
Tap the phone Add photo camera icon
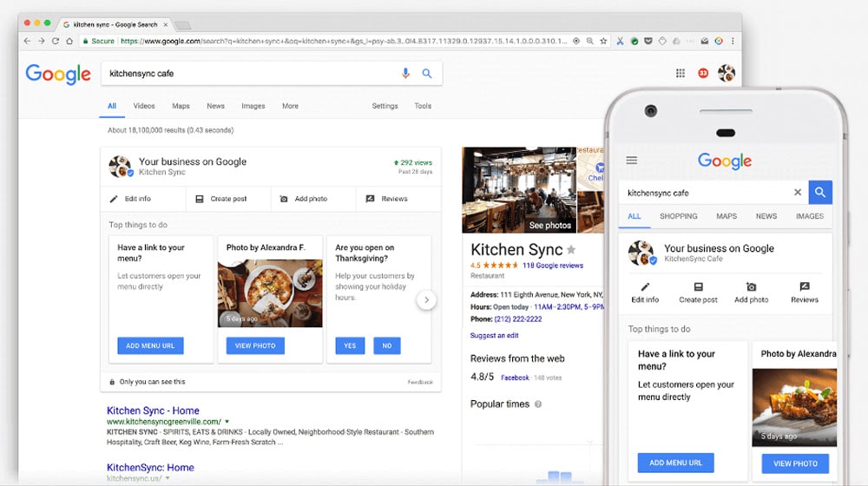[x=751, y=286]
